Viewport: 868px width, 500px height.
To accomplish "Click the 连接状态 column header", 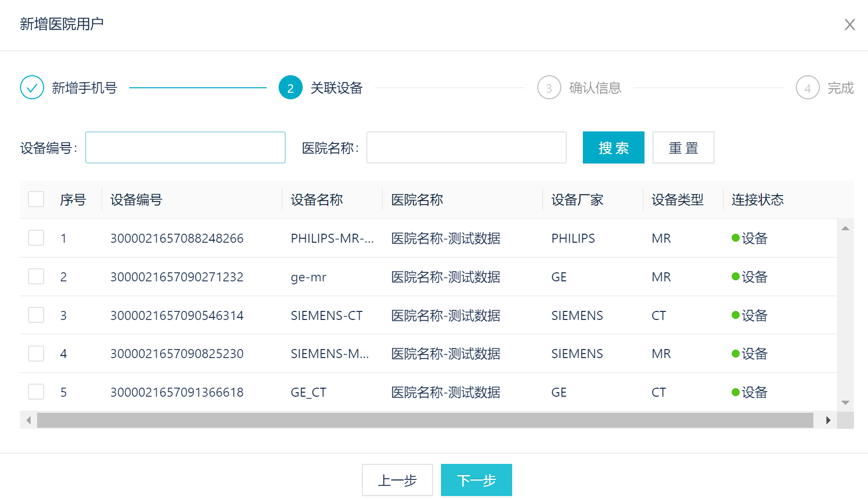I will pos(757,199).
